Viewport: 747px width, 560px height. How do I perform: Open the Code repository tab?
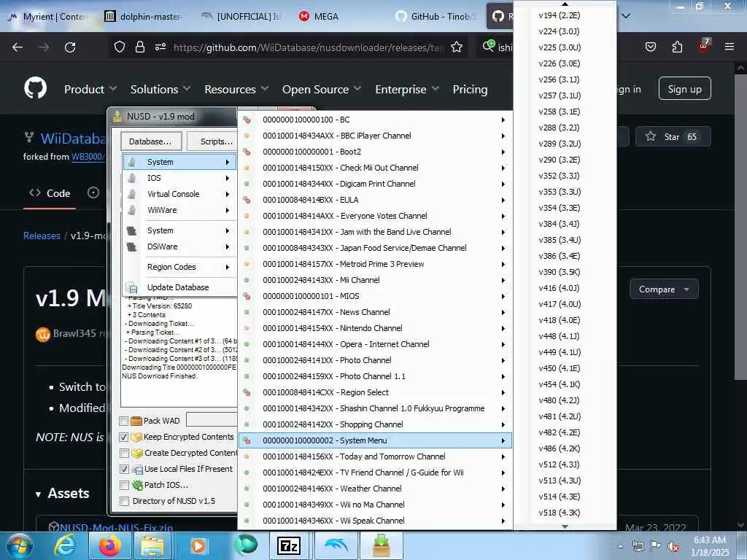(x=50, y=193)
